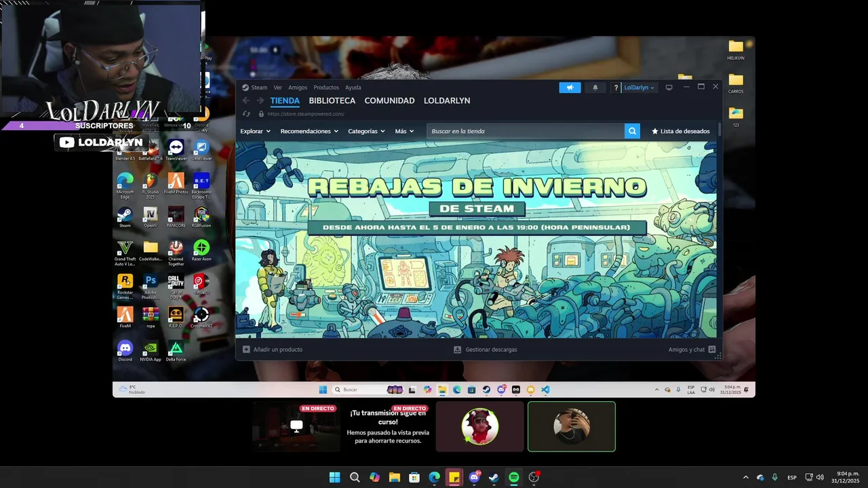Select the Razer Axon desktop icon

coord(201,251)
